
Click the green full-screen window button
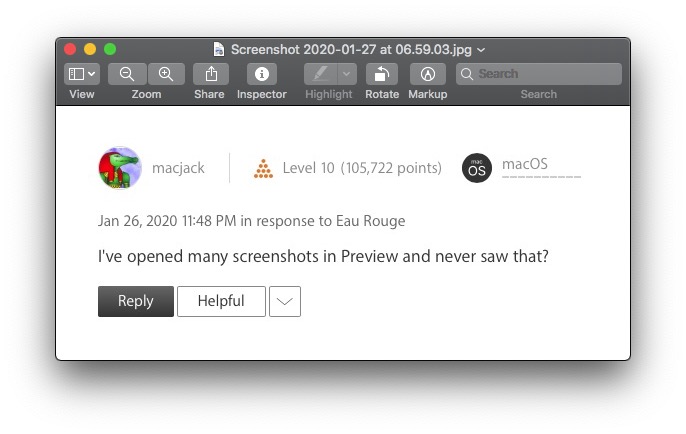tap(110, 49)
